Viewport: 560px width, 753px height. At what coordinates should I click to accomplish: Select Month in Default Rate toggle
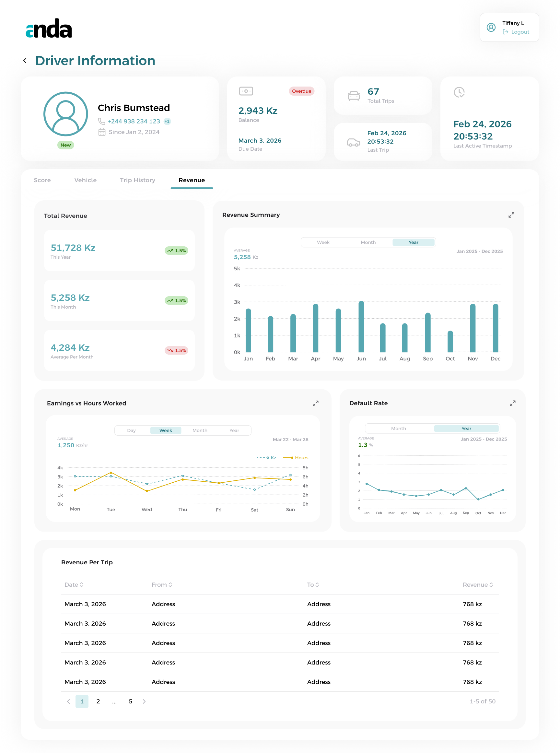point(398,428)
